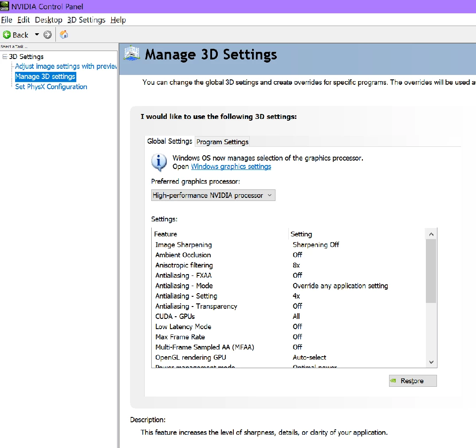
Task: Click the Home icon in the toolbar
Action: coord(64,35)
